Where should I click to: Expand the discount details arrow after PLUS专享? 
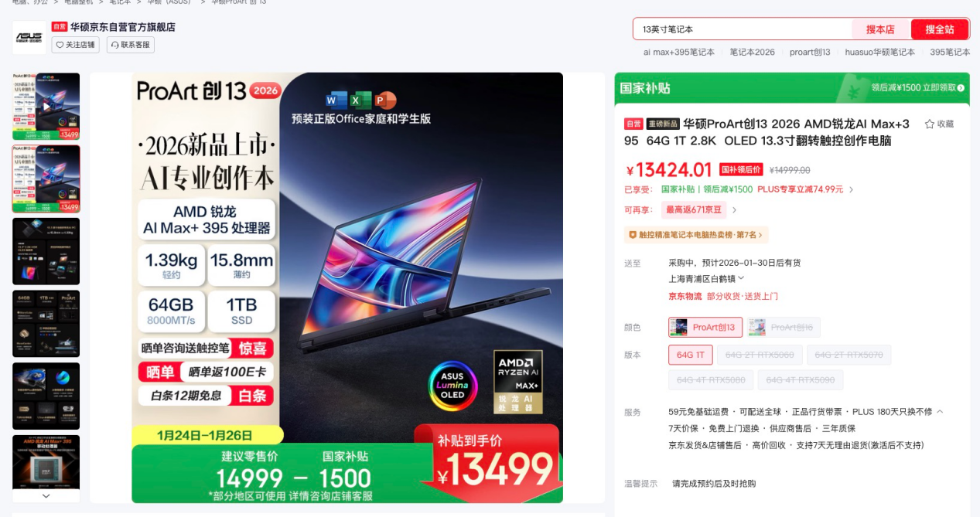[851, 189]
